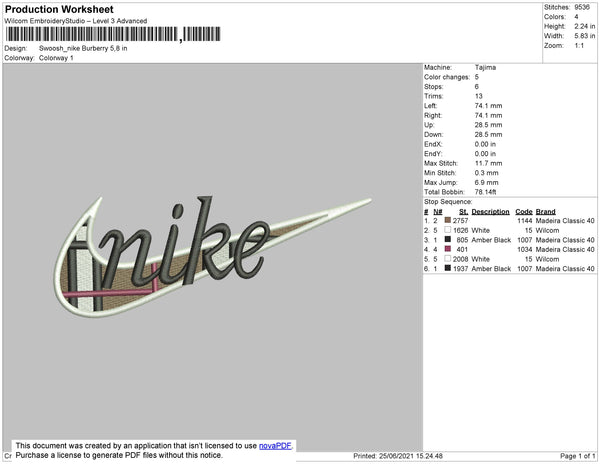This screenshot has width=600, height=464.
Task: Select the Zoom value 1:1
Action: coord(579,46)
